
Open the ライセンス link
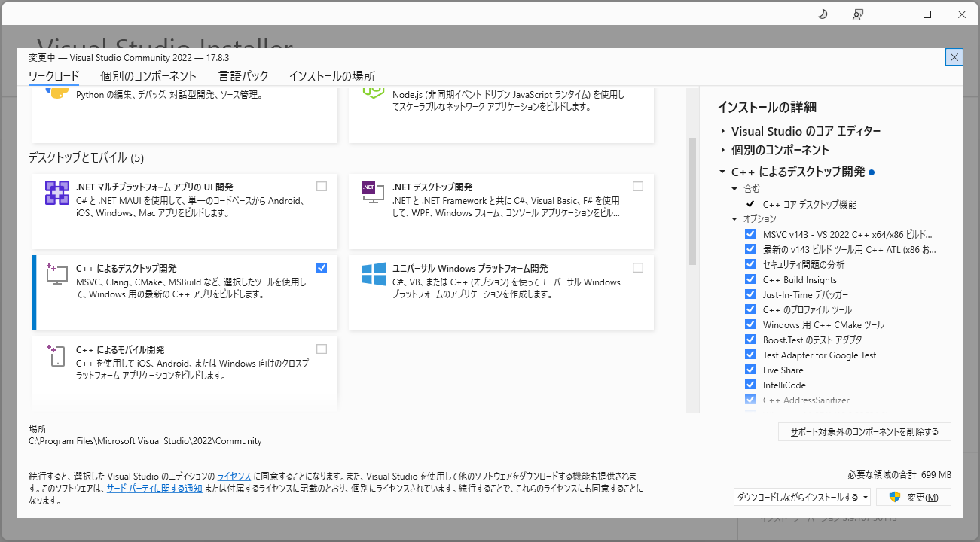point(234,477)
